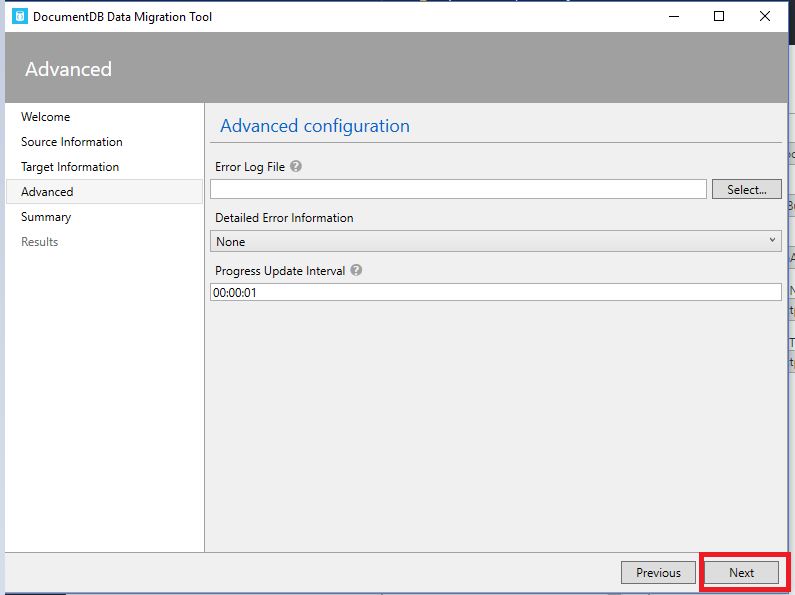Viewport: 795px width, 595px height.
Task: Click the Detailed Error Information label
Action: tap(284, 218)
